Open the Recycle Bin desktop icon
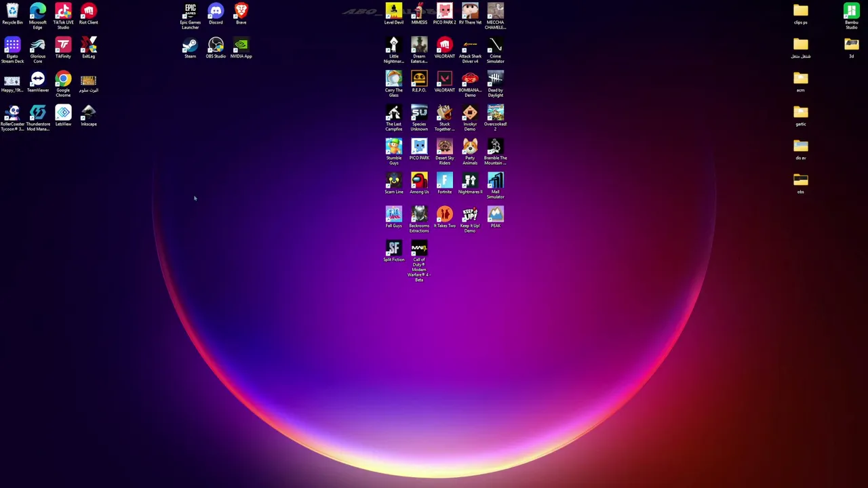Screen dimensions: 868x488 (x=12, y=14)
